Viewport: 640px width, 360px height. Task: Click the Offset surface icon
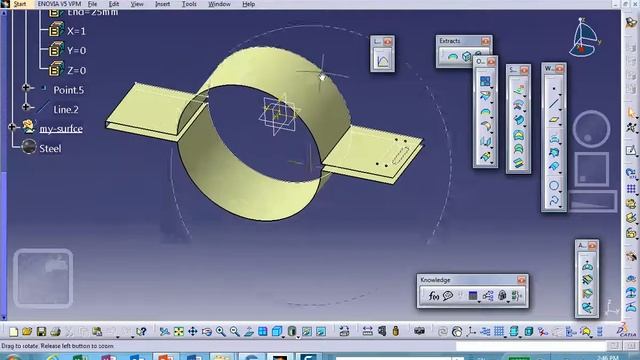pyautogui.click(x=518, y=105)
